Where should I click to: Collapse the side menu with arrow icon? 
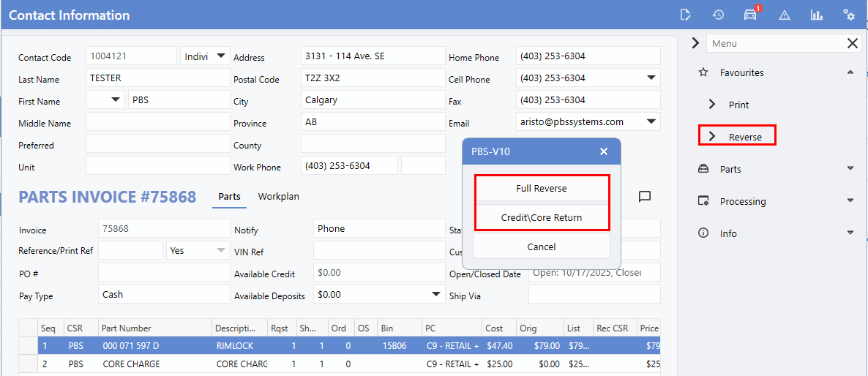click(695, 44)
